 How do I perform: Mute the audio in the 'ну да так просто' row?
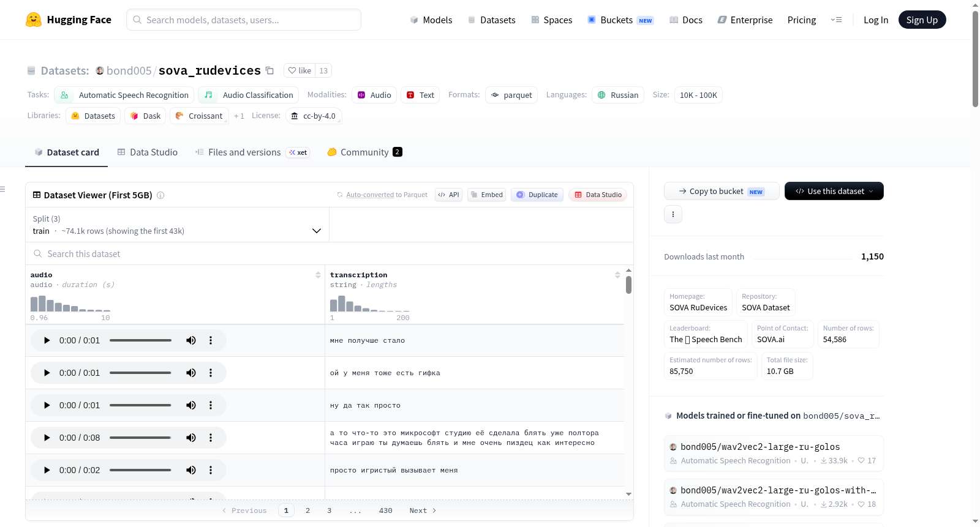click(x=191, y=405)
